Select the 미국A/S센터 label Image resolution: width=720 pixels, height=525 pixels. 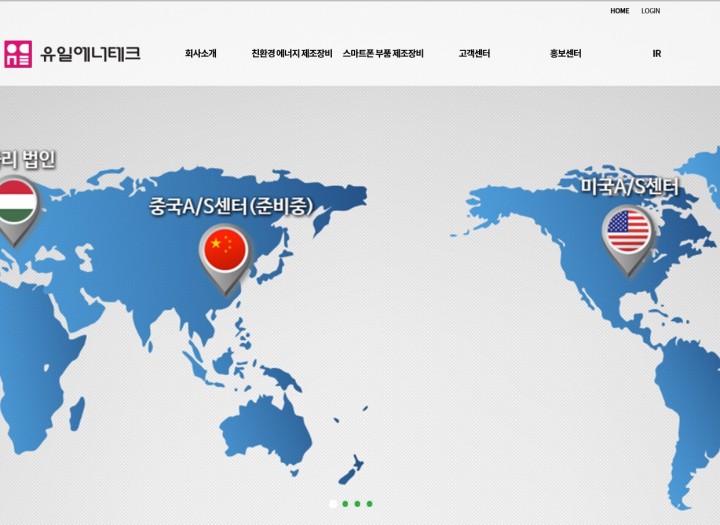pyautogui.click(x=629, y=187)
